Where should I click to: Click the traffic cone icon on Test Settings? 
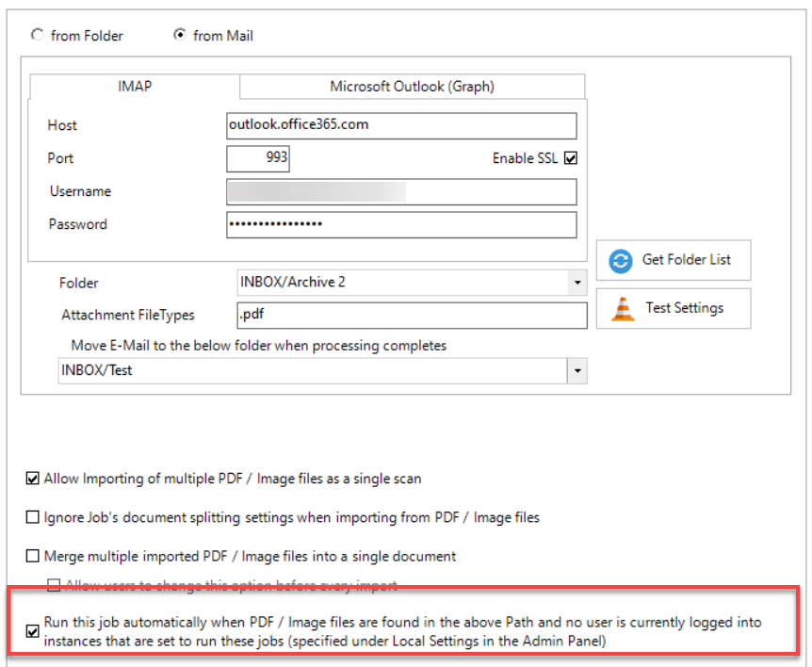click(622, 309)
